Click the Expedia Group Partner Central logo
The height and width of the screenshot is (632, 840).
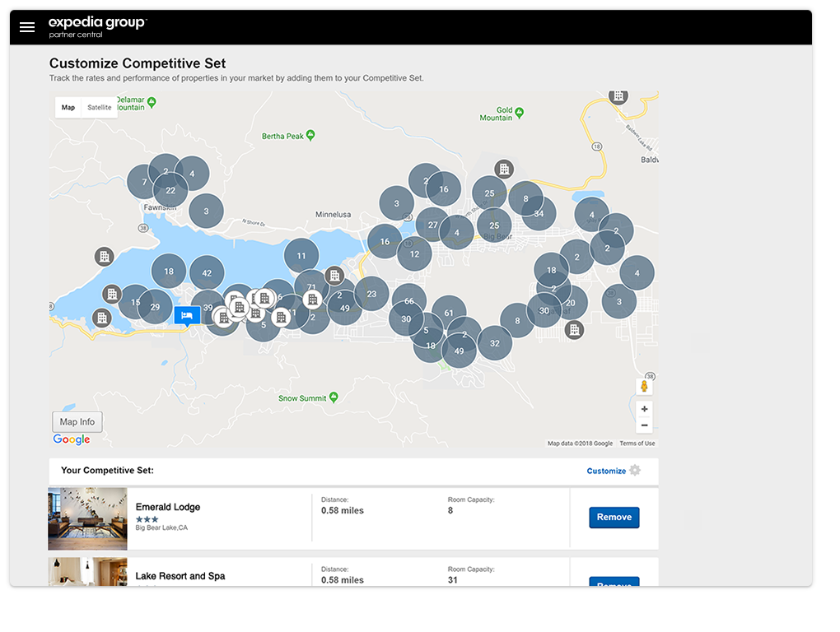(x=97, y=27)
